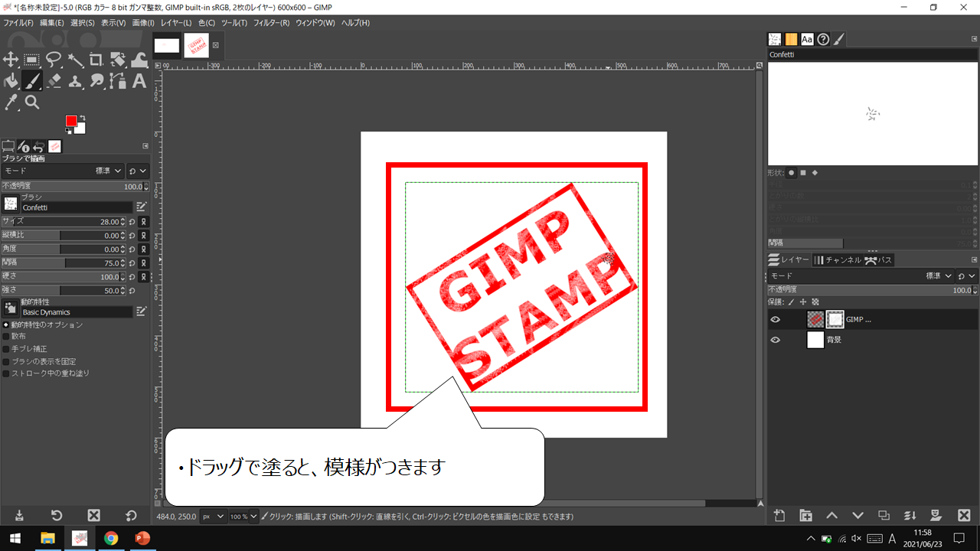
Task: Delete layer button in layers panel
Action: pos(964,516)
